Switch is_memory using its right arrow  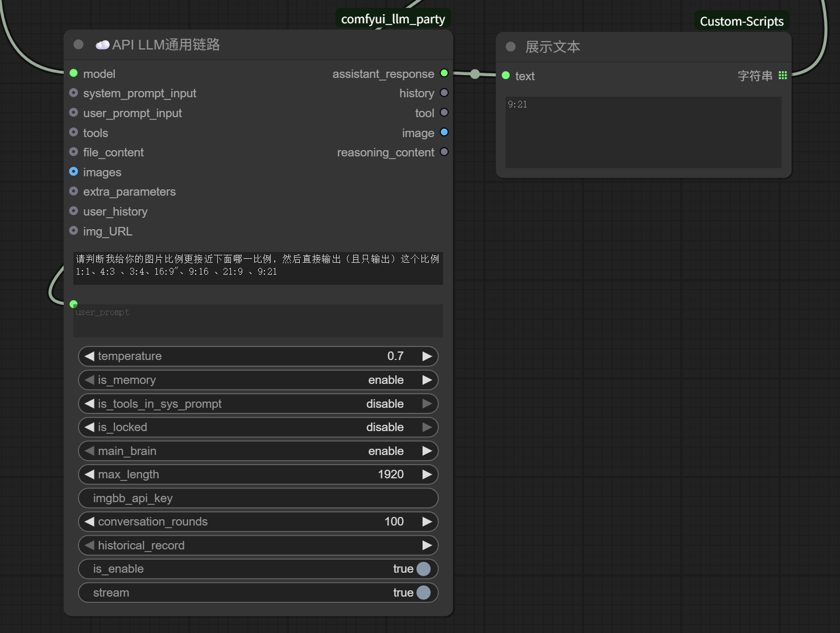[x=427, y=380]
